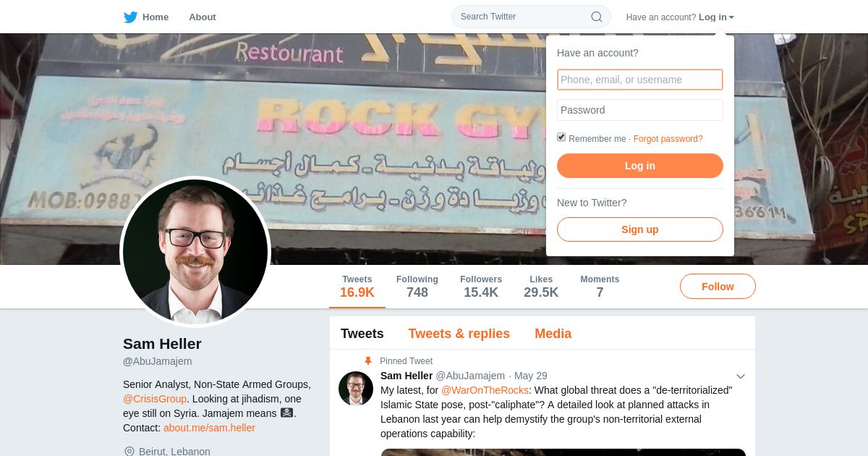This screenshot has height=456, width=868.
Task: Open the Forgot password link
Action: click(x=668, y=139)
